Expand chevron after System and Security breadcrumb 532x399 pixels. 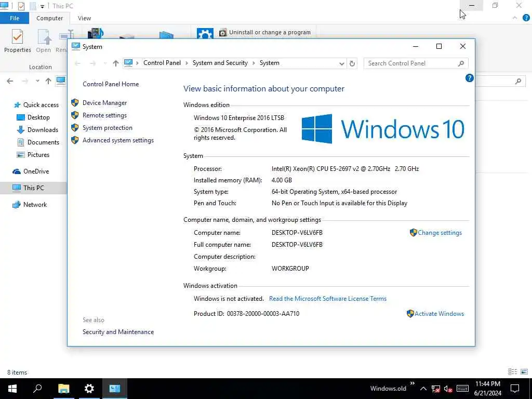254,63
